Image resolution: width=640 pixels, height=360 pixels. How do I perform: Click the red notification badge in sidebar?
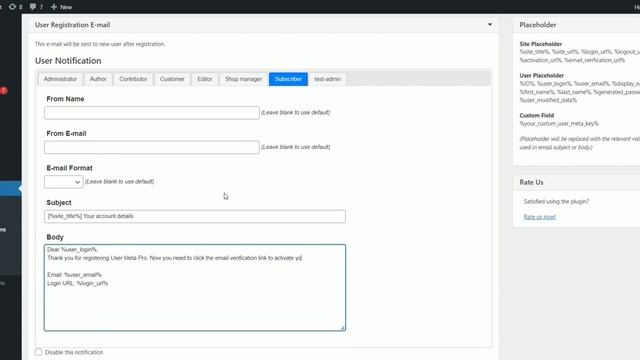pos(4,91)
